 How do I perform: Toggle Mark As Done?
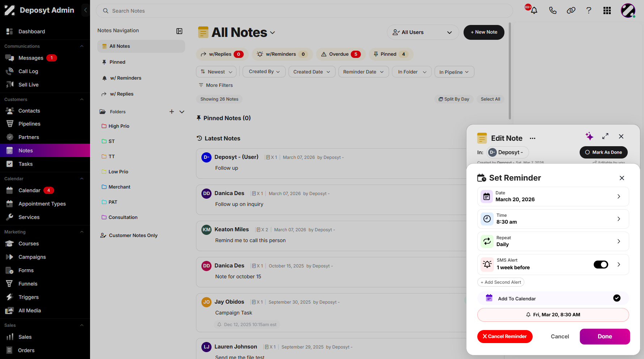[604, 152]
